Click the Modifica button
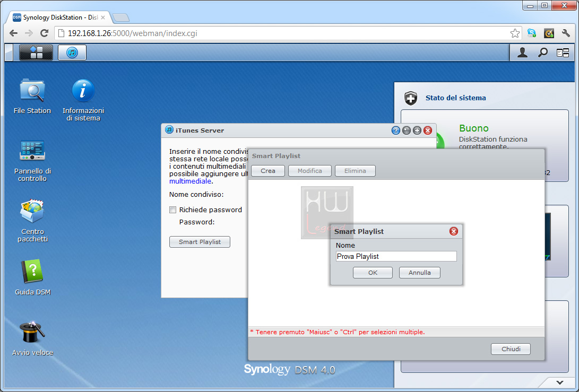Image resolution: width=579 pixels, height=392 pixels. (x=309, y=171)
